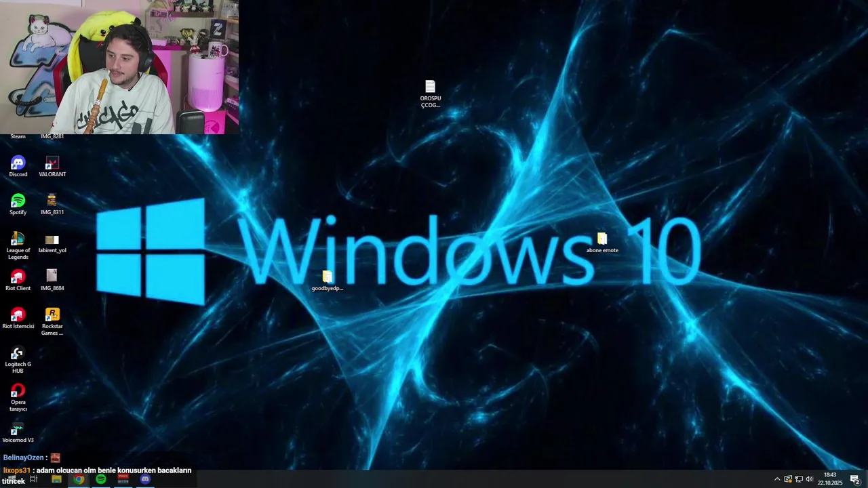
Task: Select the goodbyedp folder on the desktop
Action: 328,281
